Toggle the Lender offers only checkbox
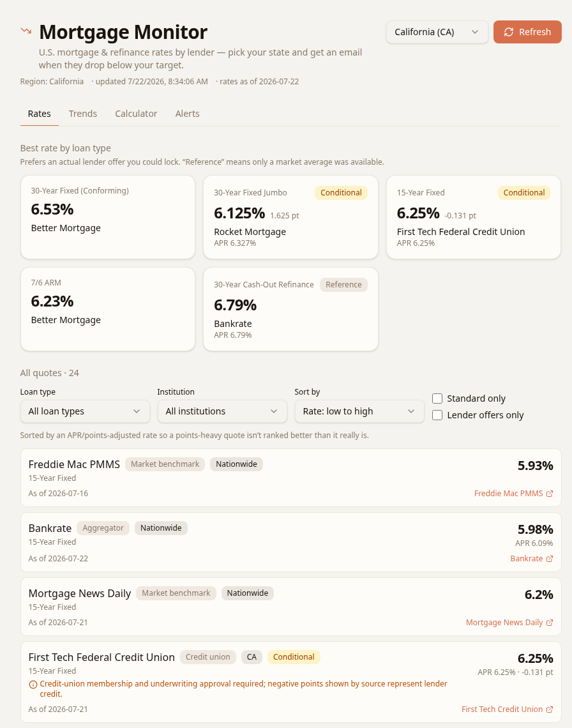572x728 pixels. (437, 415)
